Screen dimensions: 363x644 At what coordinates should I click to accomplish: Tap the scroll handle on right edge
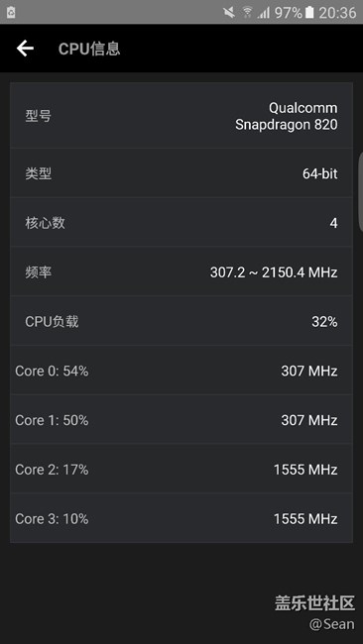click(361, 192)
